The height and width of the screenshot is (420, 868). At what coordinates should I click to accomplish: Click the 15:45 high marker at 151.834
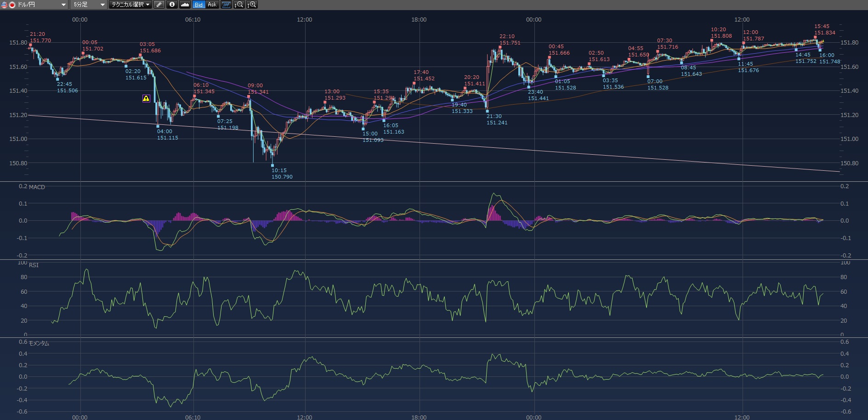pyautogui.click(x=815, y=37)
